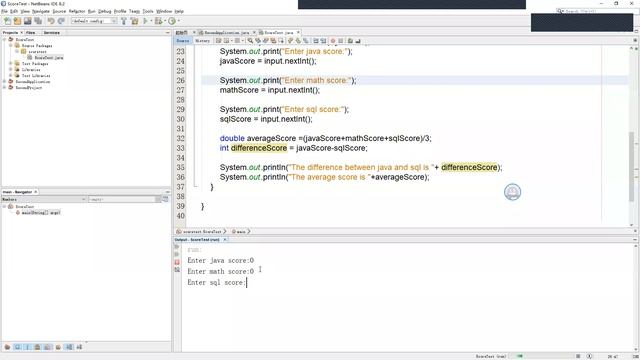Open the Debug menu
Screen dimensions: 640x360
click(x=104, y=11)
